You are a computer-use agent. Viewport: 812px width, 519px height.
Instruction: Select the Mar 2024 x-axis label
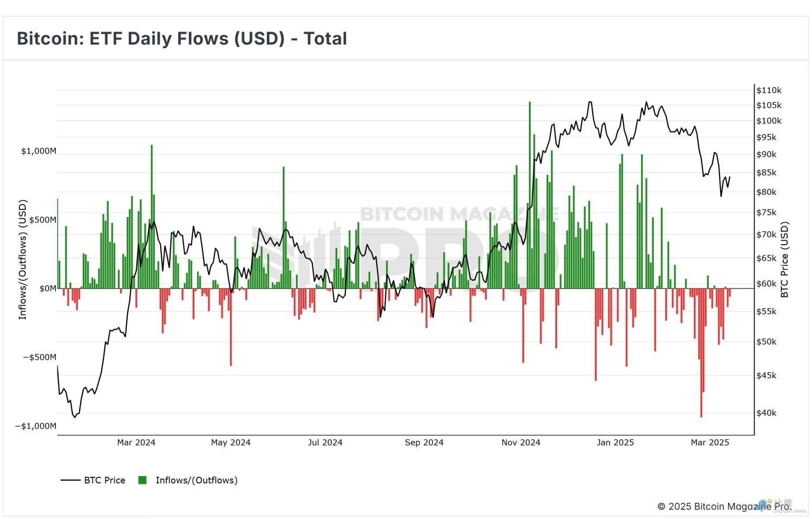pos(136,442)
